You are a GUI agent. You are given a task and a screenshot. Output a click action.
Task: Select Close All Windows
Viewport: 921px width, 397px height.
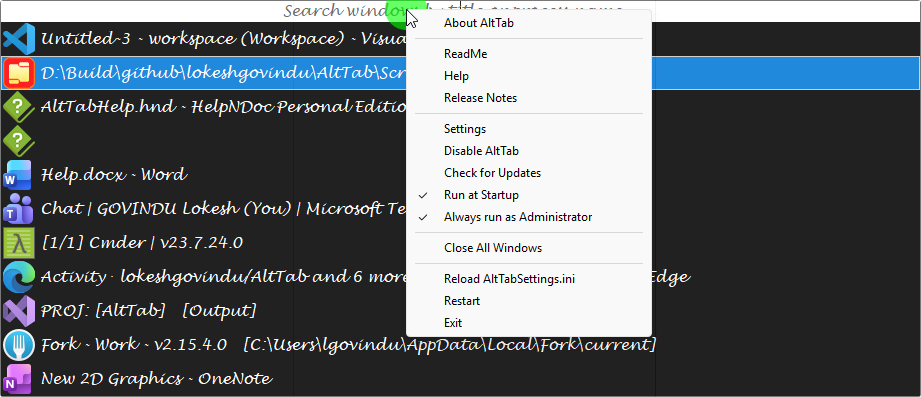(529, 248)
